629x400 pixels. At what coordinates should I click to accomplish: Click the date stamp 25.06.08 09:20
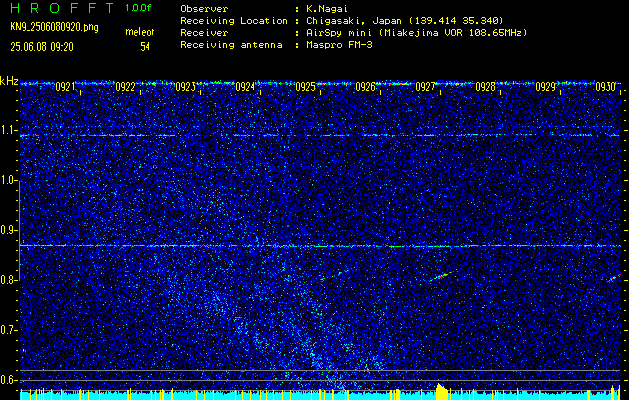click(42, 47)
